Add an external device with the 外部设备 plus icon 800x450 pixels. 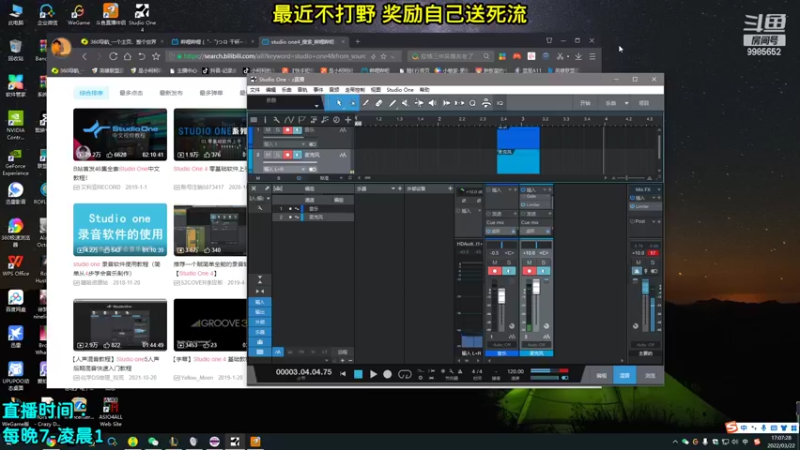pyautogui.click(x=450, y=189)
